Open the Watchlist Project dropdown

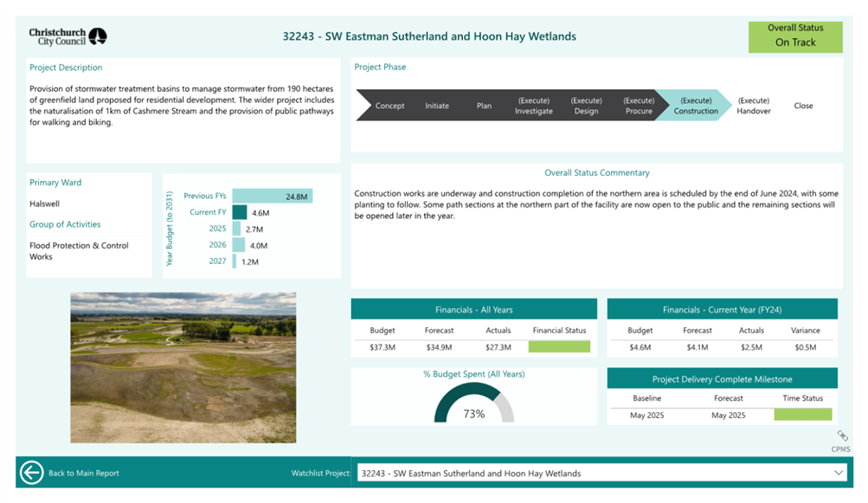601,473
